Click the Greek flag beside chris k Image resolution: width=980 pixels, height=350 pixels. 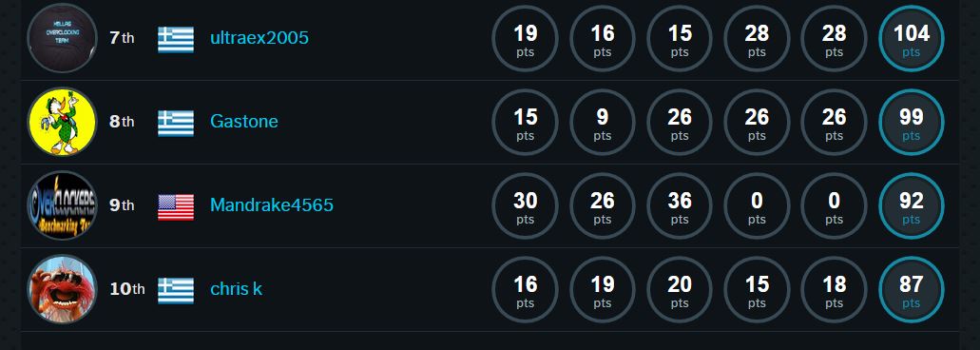click(x=176, y=291)
